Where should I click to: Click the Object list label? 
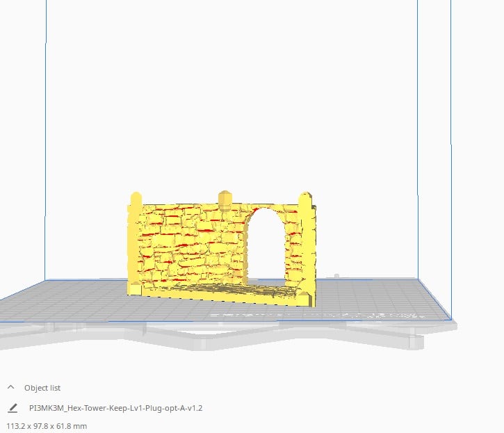coord(42,388)
